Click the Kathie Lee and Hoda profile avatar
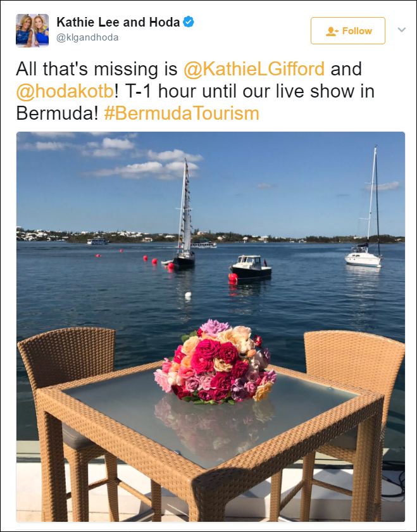This screenshot has width=417, height=532. pos(32,30)
